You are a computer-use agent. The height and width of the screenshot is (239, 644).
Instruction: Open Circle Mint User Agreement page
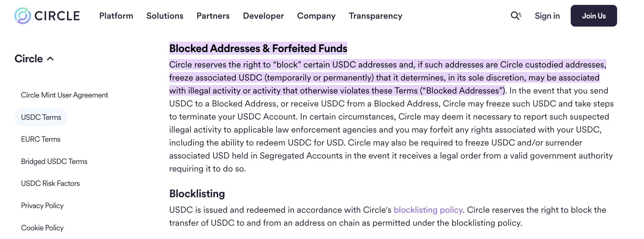click(64, 95)
